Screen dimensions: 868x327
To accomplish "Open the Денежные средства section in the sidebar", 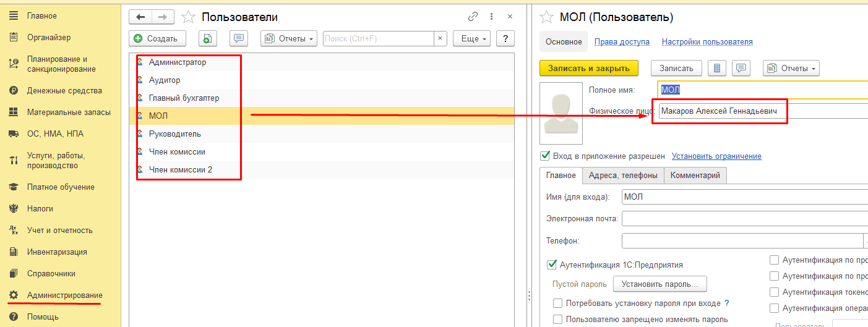I will (x=64, y=90).
